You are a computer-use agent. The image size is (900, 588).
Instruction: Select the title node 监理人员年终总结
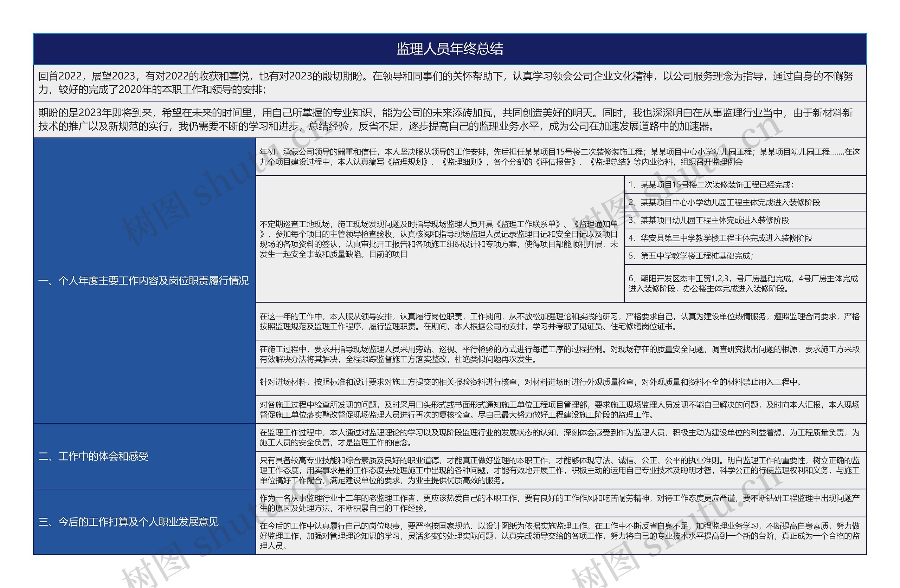tap(450, 49)
